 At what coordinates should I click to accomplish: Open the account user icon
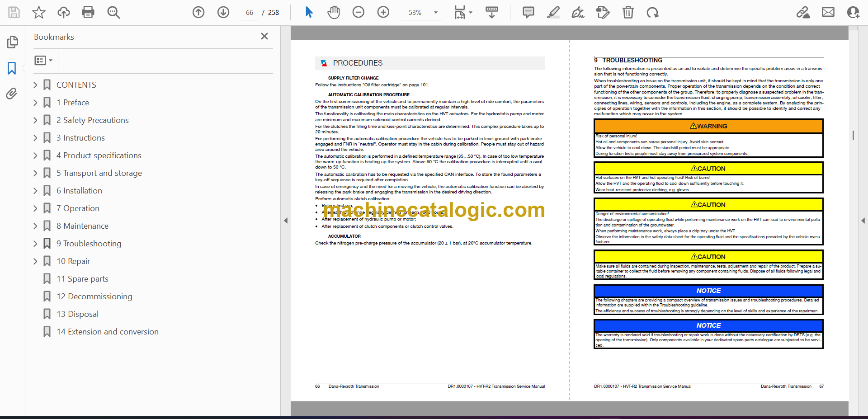(x=853, y=12)
